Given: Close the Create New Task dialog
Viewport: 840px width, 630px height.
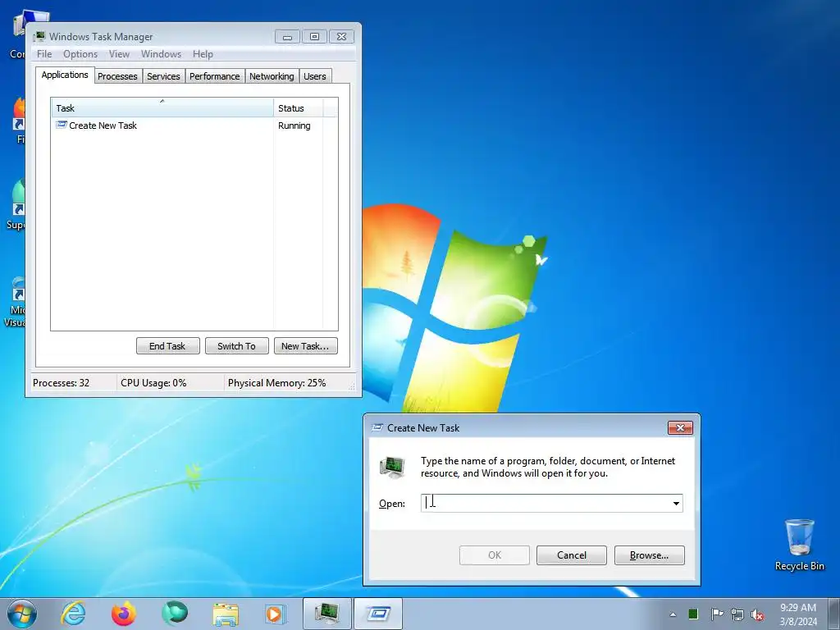Looking at the screenshot, I should pos(680,427).
